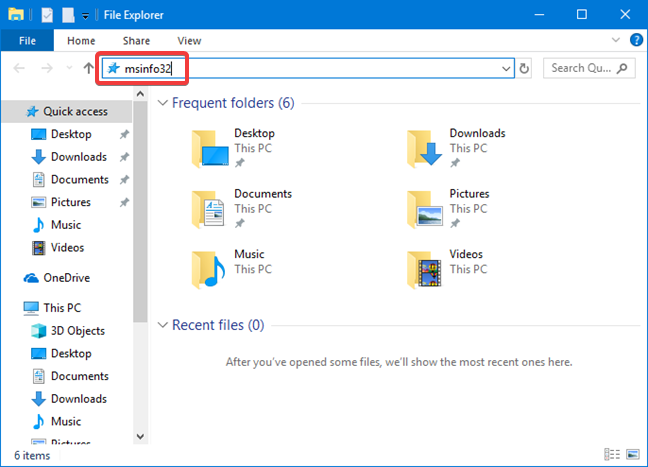Click the Search Quick access box
This screenshot has height=467, width=648.
click(589, 68)
